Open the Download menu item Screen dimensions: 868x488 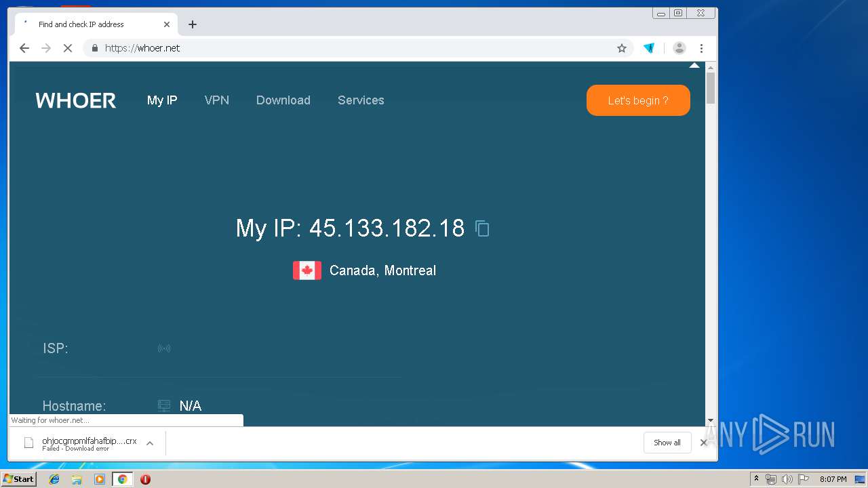click(x=283, y=100)
